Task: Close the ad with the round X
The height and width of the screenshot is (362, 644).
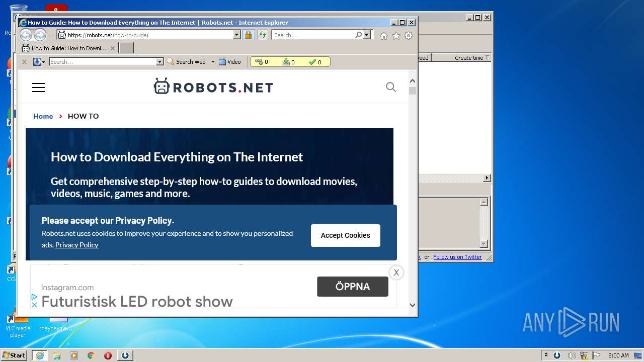Action: [396, 273]
